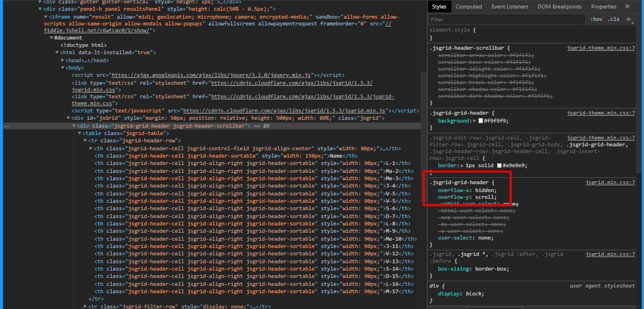Collapse the body element node

point(63,68)
